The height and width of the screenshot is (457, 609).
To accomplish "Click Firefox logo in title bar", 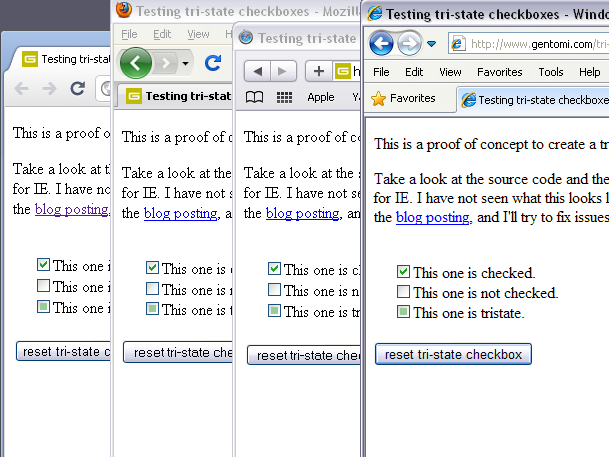I will 124,10.
